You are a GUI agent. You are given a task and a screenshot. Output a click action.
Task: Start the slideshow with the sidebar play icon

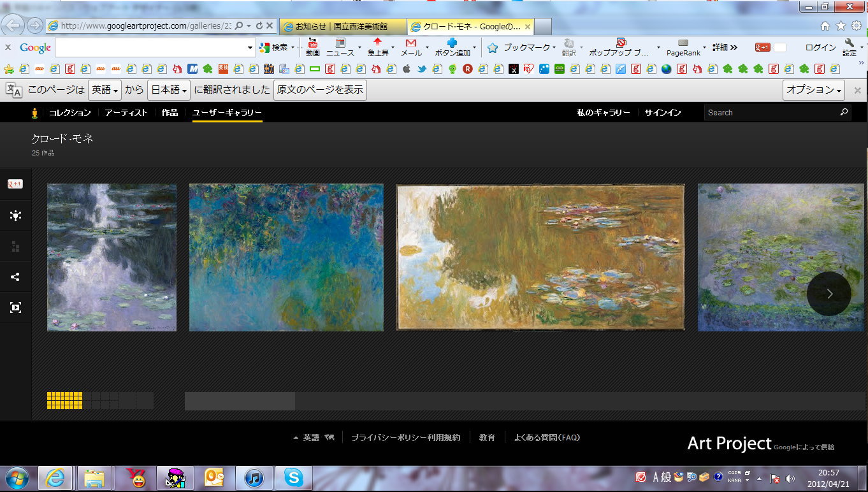[15, 308]
